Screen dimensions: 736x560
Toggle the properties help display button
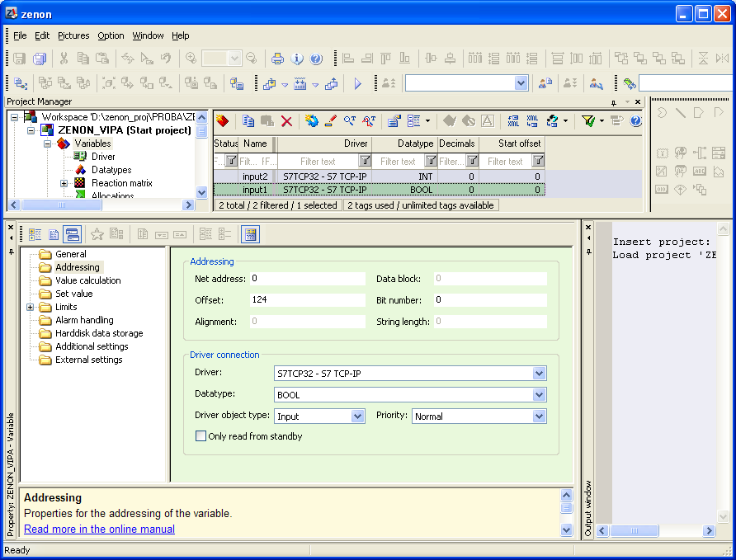pyautogui.click(x=250, y=234)
